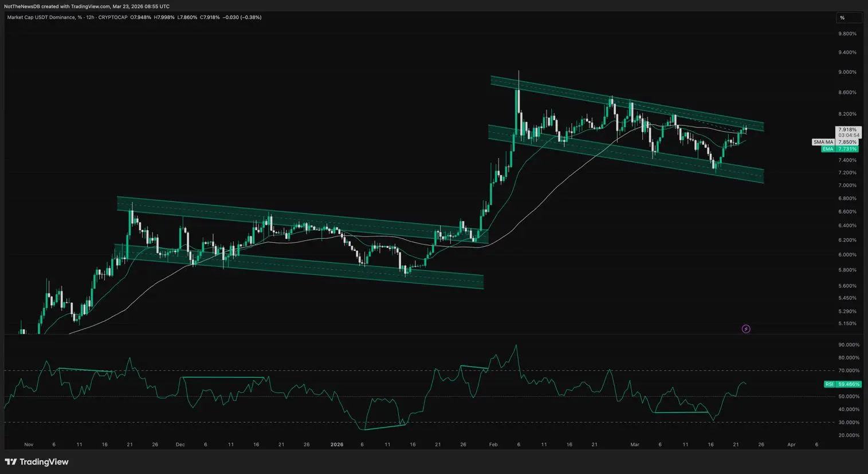Click the 6.200% price axis label
The image size is (868, 474).
point(847,240)
